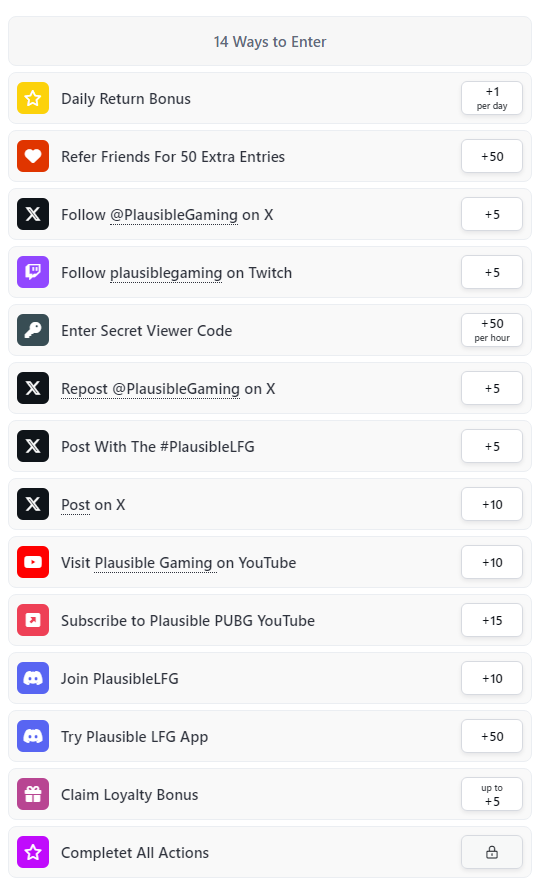Open the @PlausibleGaming link in the Follow on X row
Image resolution: width=540 pixels, height=884 pixels.
coord(174,215)
